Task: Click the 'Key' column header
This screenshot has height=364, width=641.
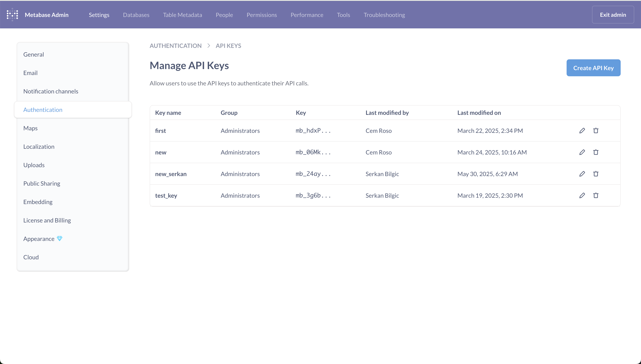Action: [301, 113]
